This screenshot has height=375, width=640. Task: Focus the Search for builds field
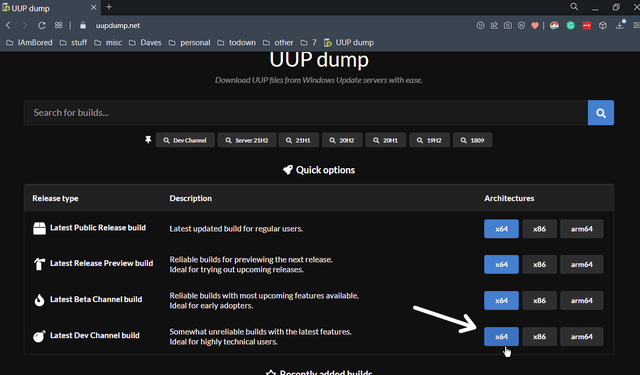tap(306, 113)
